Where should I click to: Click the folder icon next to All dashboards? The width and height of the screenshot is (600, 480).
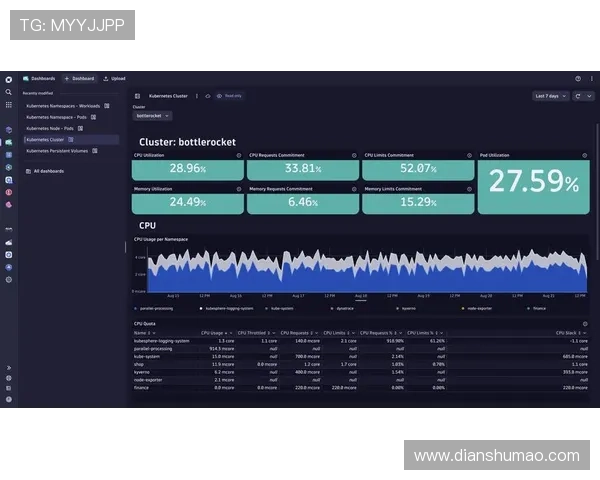(x=28, y=171)
